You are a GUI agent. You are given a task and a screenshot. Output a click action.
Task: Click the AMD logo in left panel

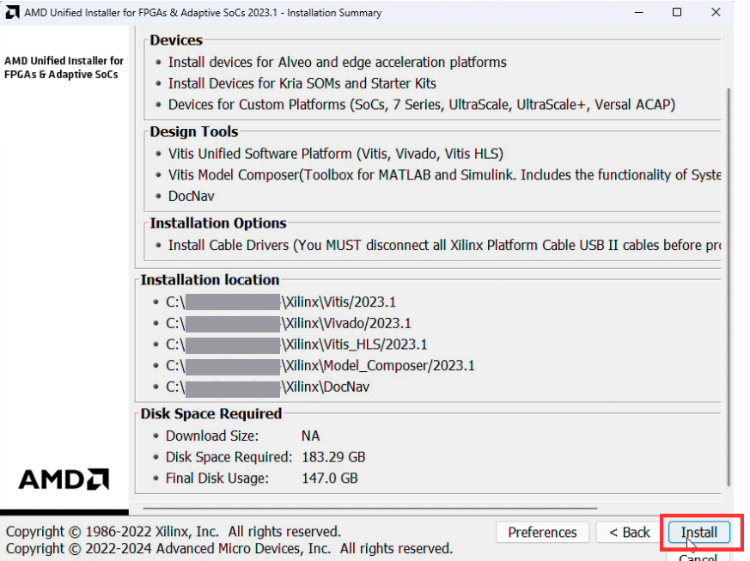tap(64, 479)
